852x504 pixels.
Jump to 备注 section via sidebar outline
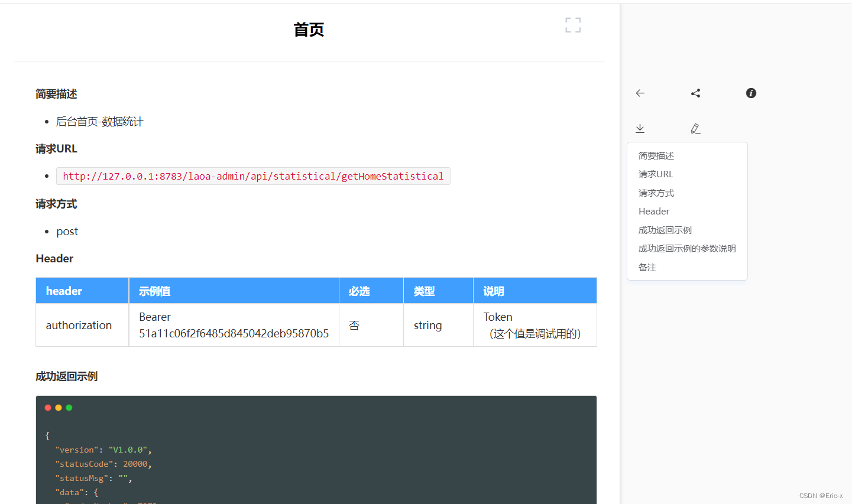click(646, 267)
